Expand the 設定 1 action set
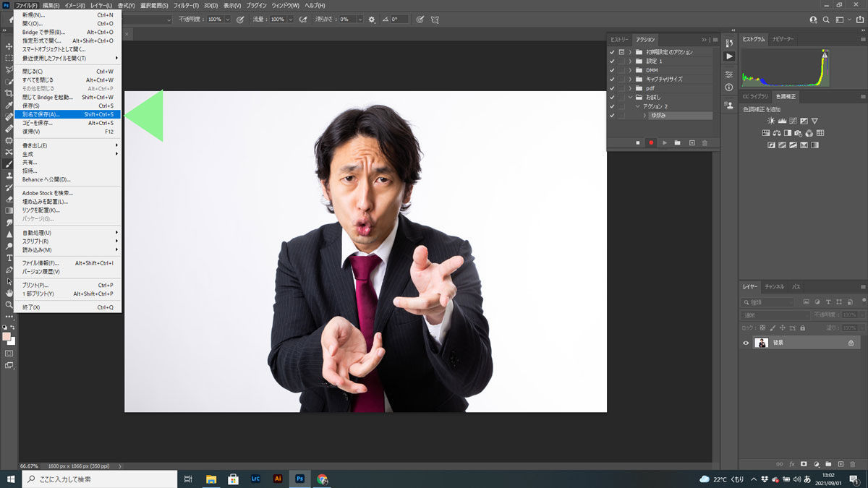Viewport: 868px width, 488px height. [630, 60]
